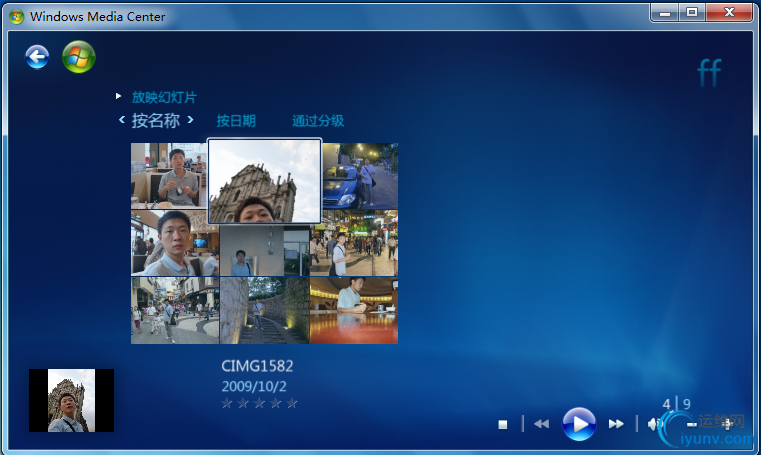This screenshot has height=455, width=761.
Task: Open the close-up selfie photo in an office
Action: coord(175,243)
